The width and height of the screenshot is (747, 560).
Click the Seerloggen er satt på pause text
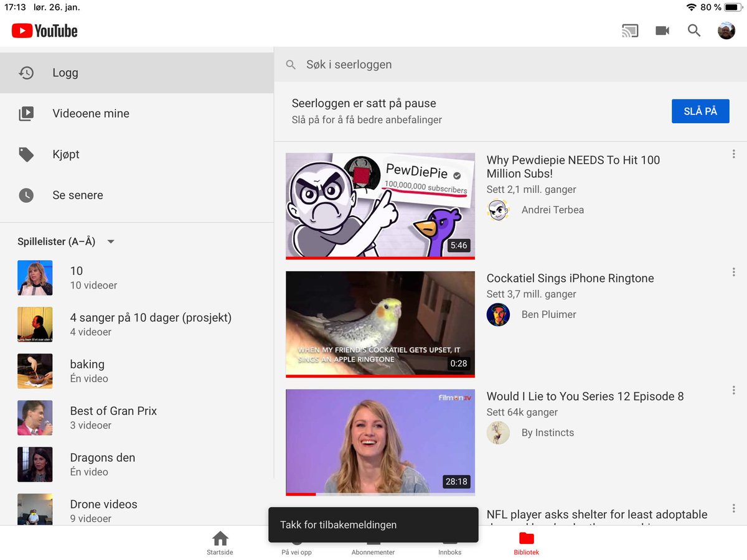364,103
